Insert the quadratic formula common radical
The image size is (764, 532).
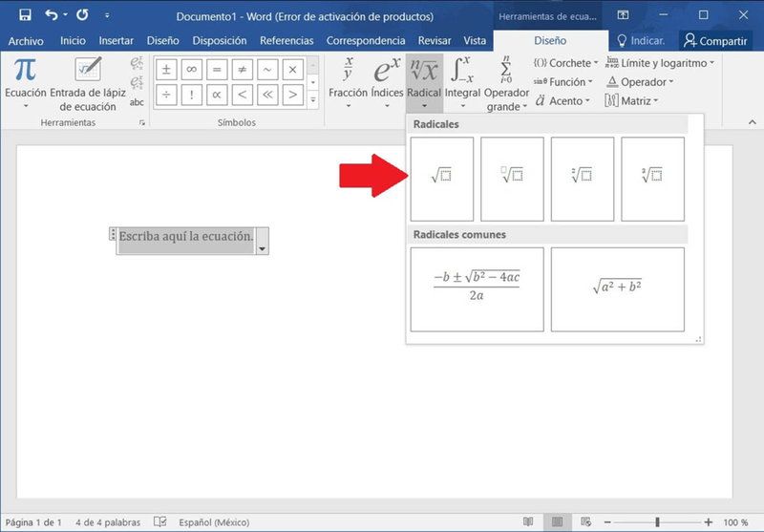click(x=477, y=289)
